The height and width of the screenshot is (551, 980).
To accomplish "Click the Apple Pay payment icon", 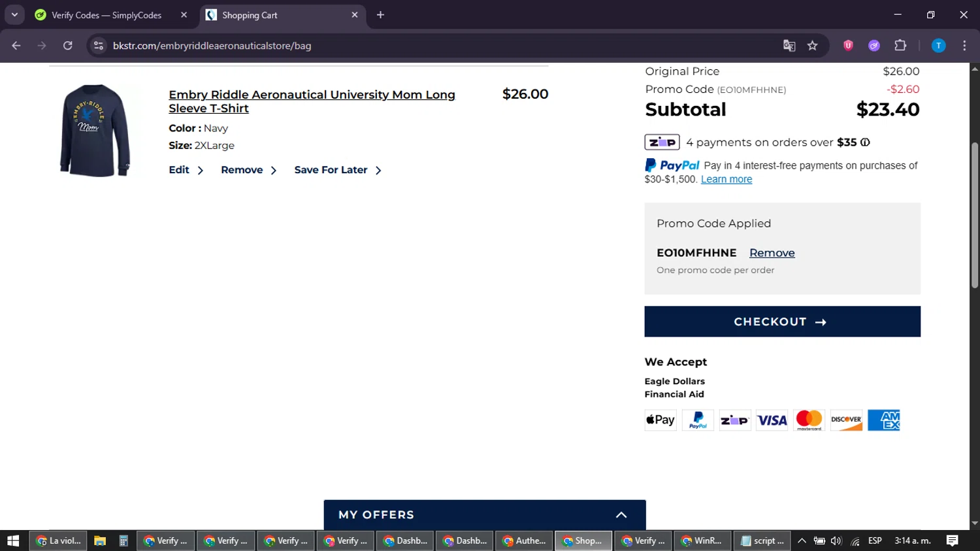I will tap(661, 420).
